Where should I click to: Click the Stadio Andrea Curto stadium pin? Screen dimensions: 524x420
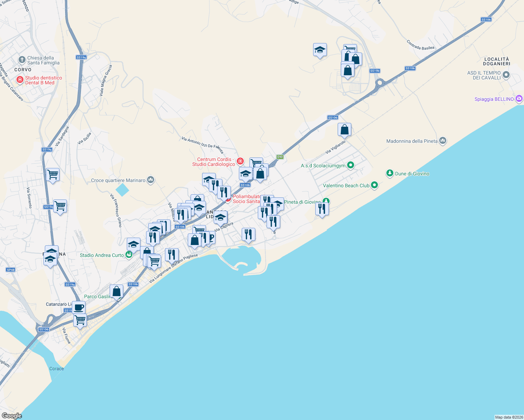click(129, 255)
